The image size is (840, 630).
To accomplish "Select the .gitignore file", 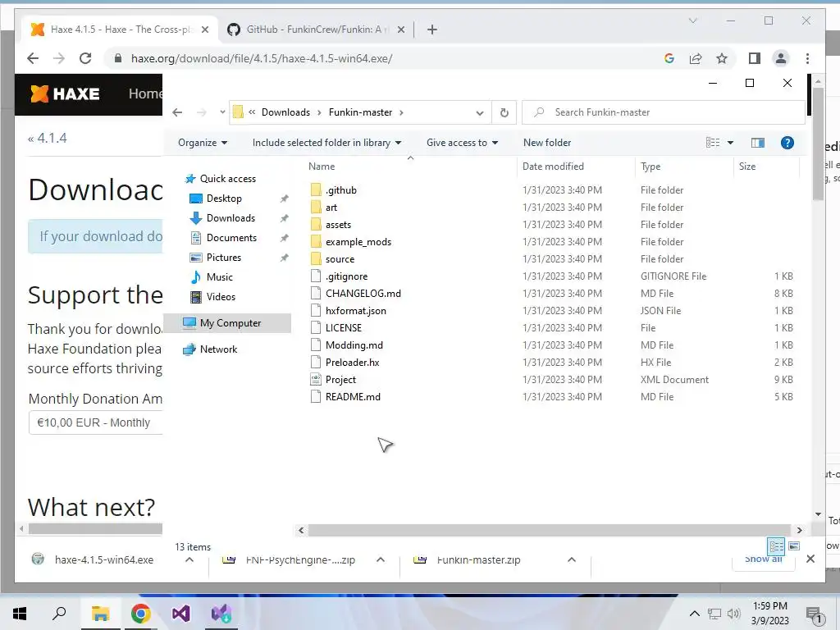I will coord(346,276).
